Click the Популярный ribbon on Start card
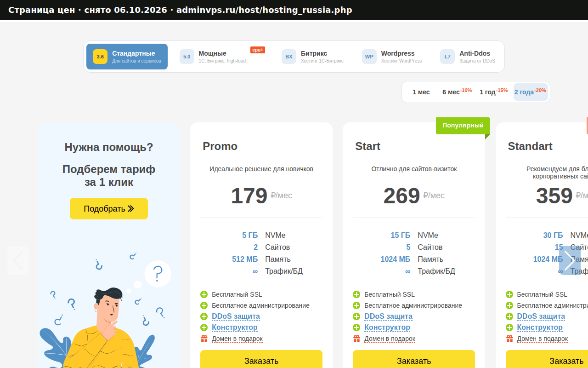Screen dimensions: 588x368 pyautogui.click(x=463, y=126)
